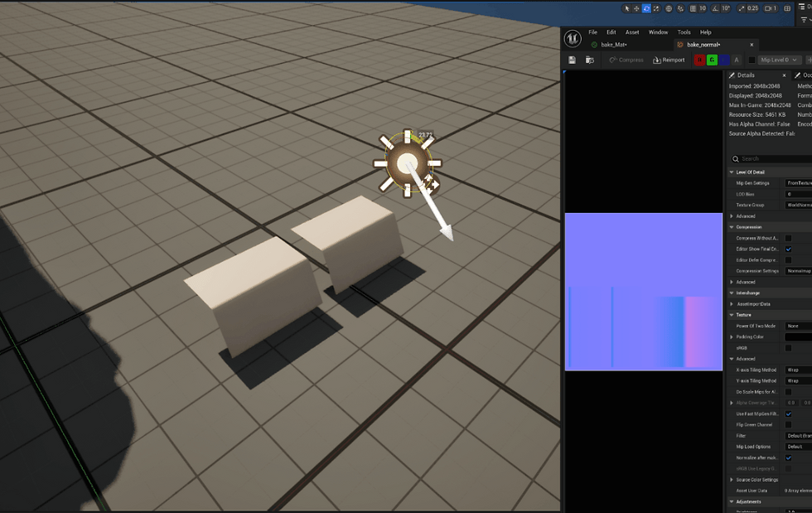Open grid snap size value 10
The width and height of the screenshot is (812, 513).
(703, 8)
